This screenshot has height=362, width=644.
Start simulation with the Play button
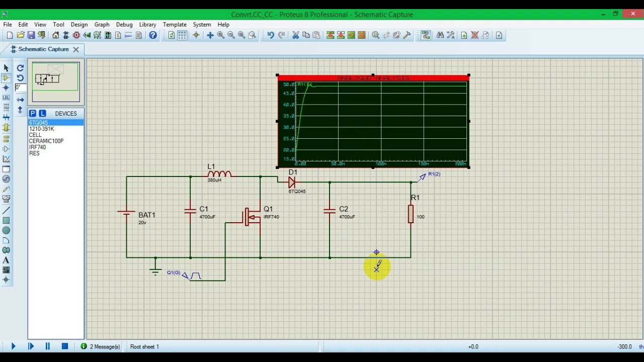(14, 346)
